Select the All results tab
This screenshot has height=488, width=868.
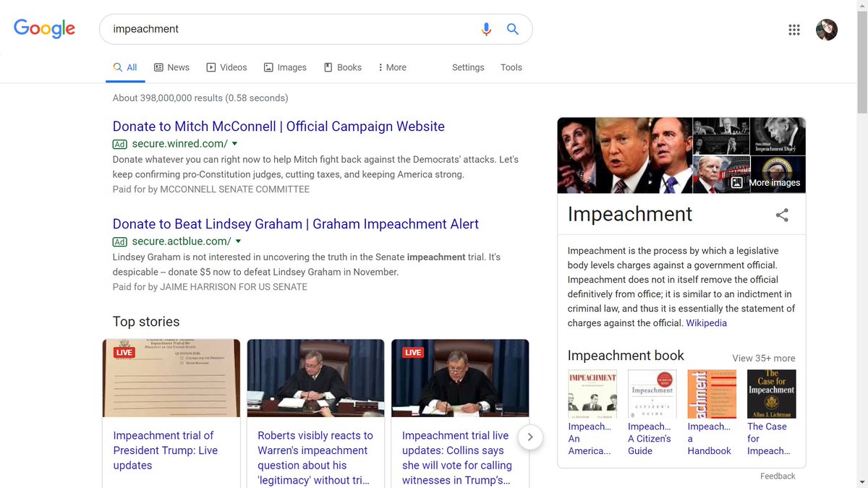pos(125,67)
